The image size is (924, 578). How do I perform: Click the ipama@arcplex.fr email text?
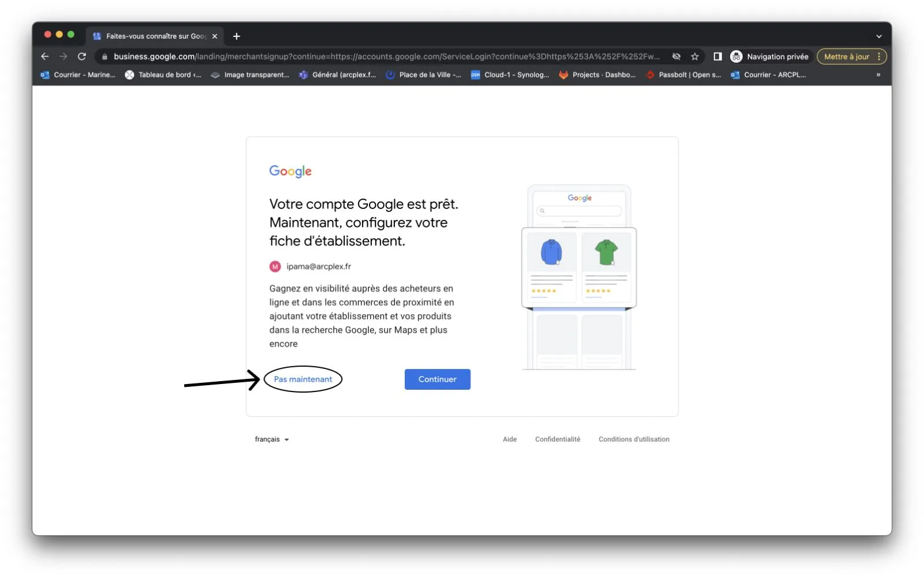(x=319, y=267)
